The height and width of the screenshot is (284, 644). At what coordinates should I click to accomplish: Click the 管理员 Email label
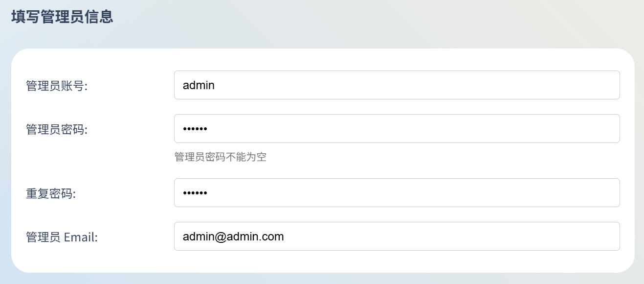tap(62, 237)
